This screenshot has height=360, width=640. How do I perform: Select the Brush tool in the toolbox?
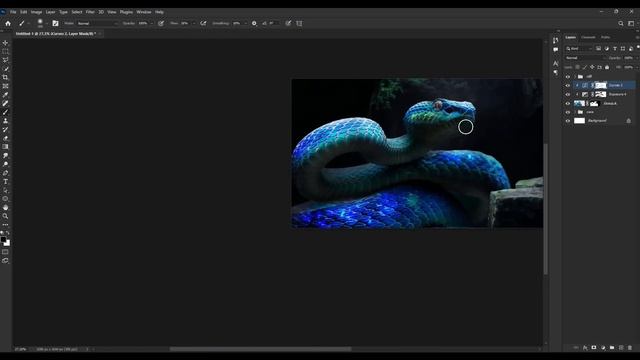pos(5,112)
